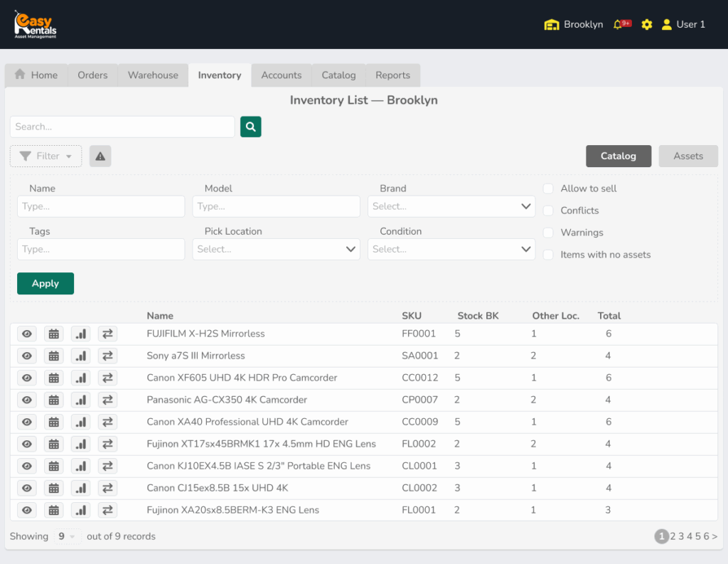This screenshot has height=564, width=728.
Task: Click the Brooklyn warehouse location icon
Action: point(552,25)
